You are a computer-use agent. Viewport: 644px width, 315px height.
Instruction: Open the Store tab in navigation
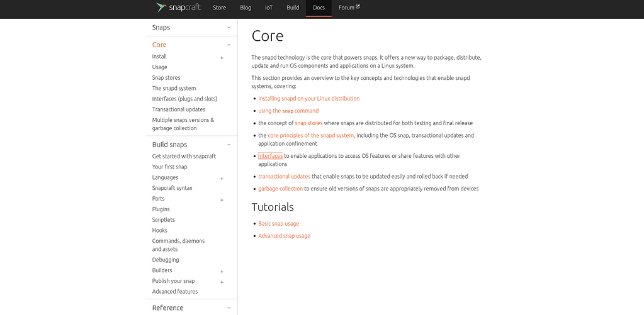tap(219, 8)
